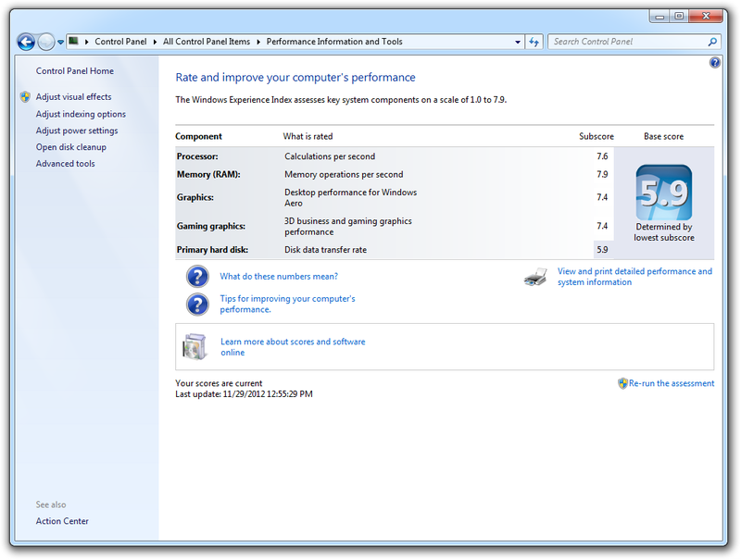Click the magnifier search icon

tap(712, 42)
